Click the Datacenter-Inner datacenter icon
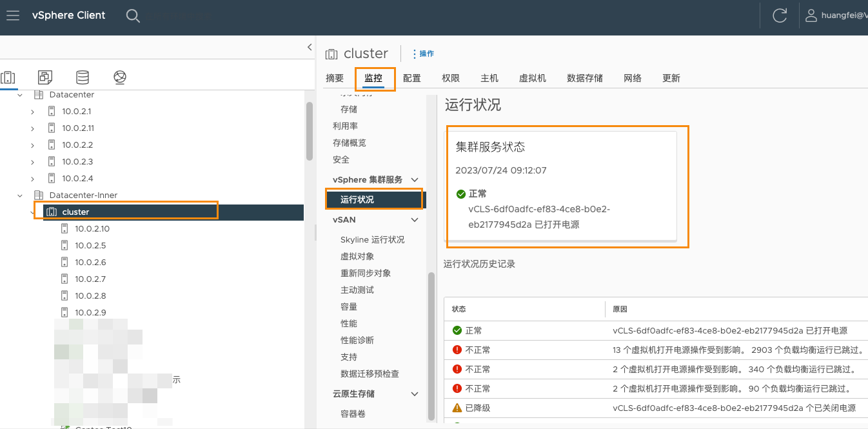868x429 pixels. tap(38, 195)
